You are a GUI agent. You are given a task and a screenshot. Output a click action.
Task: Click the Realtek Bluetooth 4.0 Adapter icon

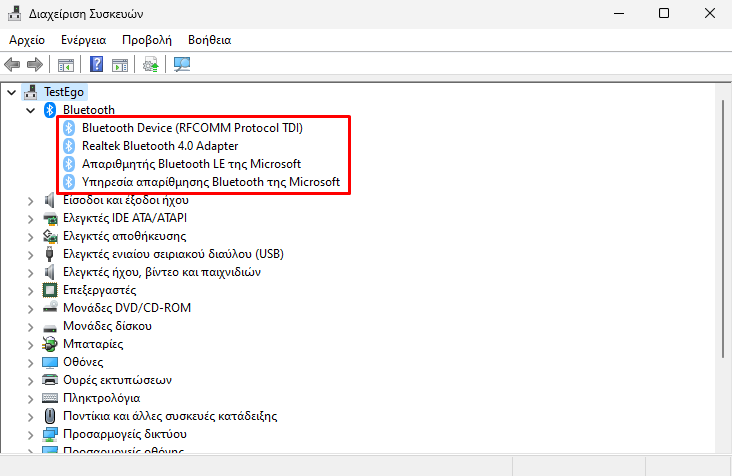pos(69,146)
